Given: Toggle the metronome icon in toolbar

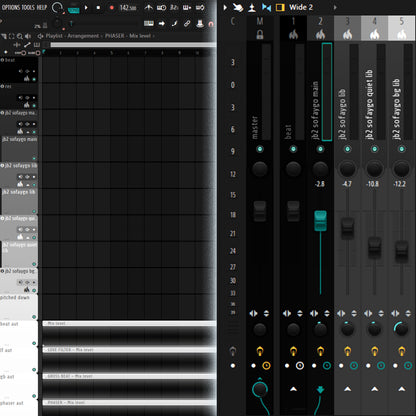Looking at the screenshot, I should coord(149,7).
